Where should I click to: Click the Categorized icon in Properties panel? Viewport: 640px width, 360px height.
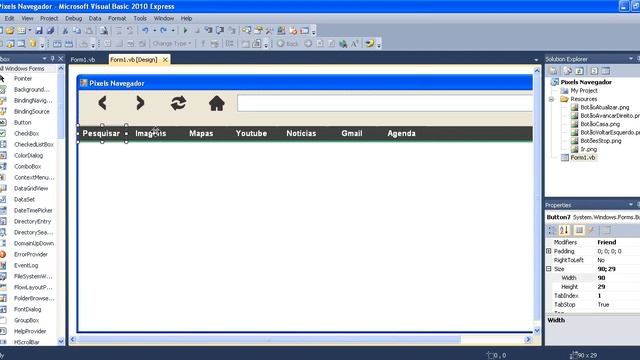552,230
